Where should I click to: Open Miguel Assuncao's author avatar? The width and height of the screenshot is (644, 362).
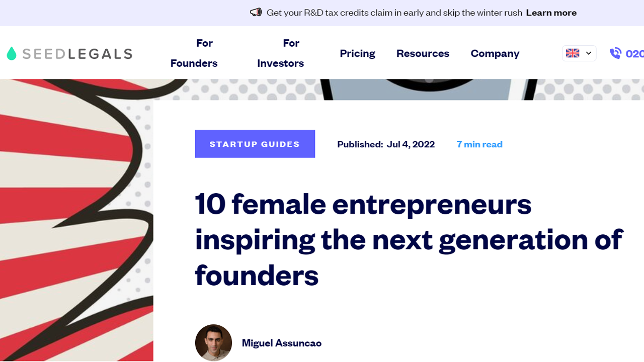click(213, 343)
